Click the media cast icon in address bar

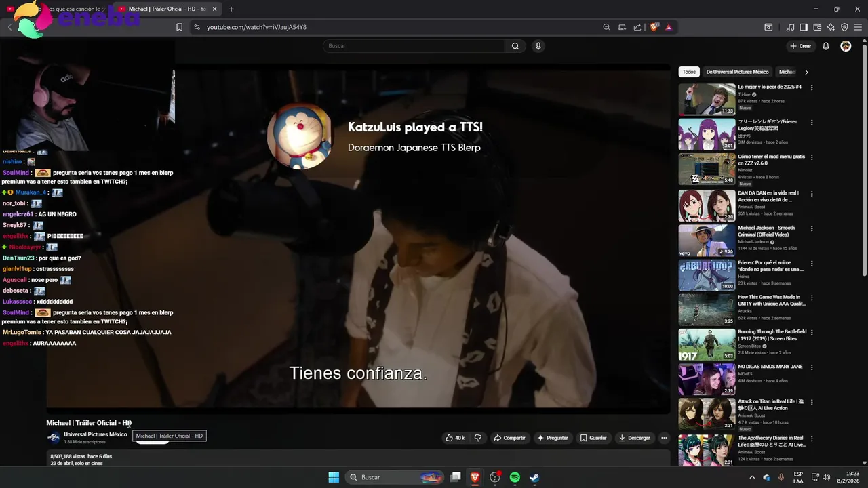[622, 27]
